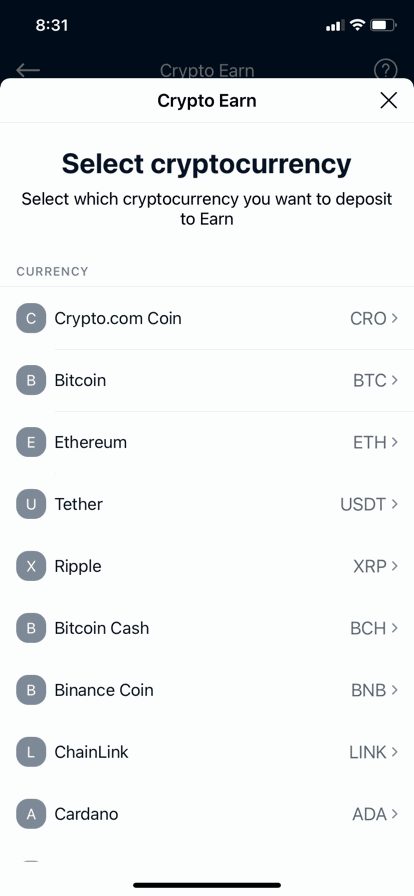Select the Bitcoin Cash row

click(207, 628)
